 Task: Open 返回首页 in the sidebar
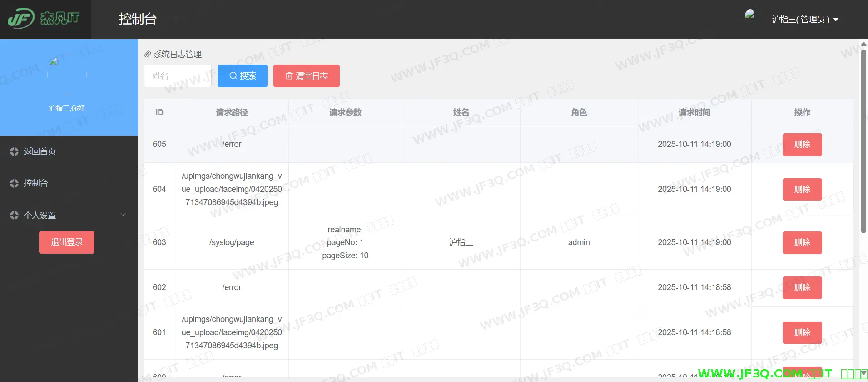click(x=40, y=151)
